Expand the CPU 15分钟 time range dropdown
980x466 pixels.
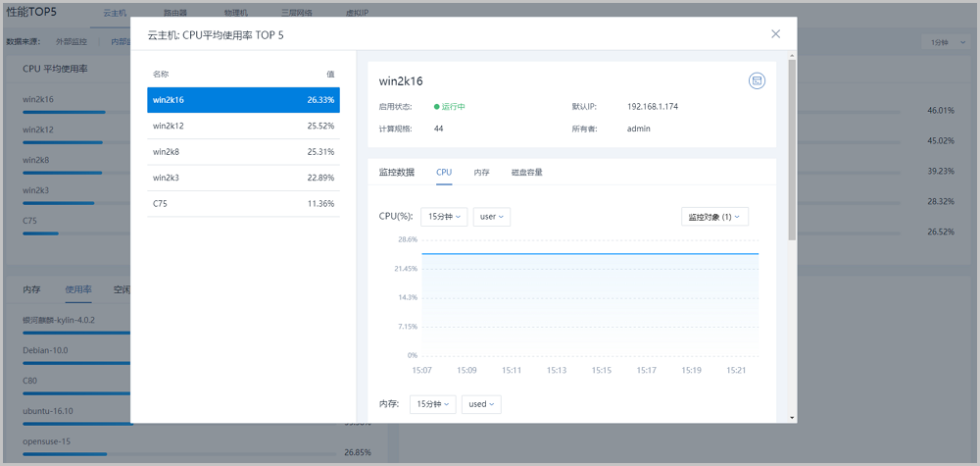[x=444, y=217]
